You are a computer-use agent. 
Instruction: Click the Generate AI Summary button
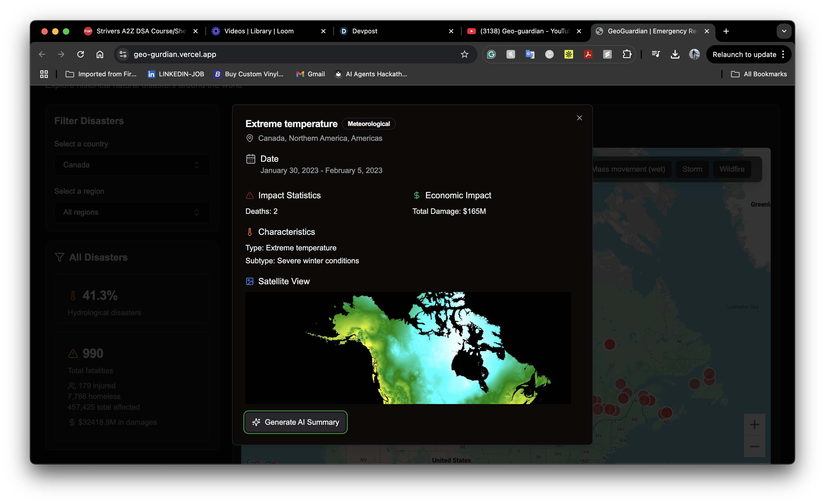295,422
